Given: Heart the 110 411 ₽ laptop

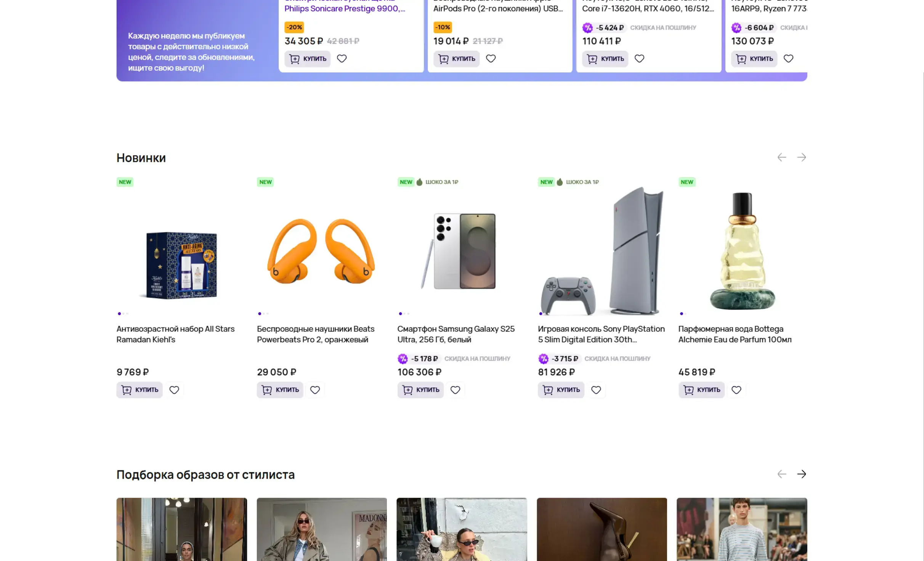Looking at the screenshot, I should click(x=639, y=59).
